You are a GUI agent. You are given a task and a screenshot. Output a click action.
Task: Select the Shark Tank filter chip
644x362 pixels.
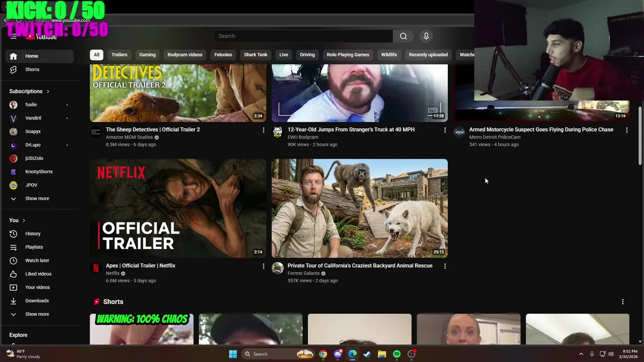click(256, 55)
